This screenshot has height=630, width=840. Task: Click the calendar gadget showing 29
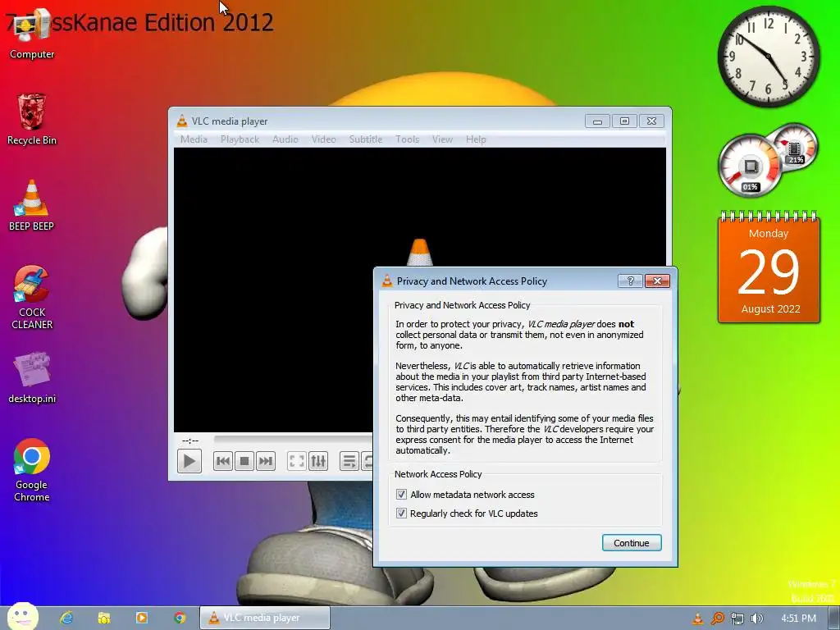(769, 267)
